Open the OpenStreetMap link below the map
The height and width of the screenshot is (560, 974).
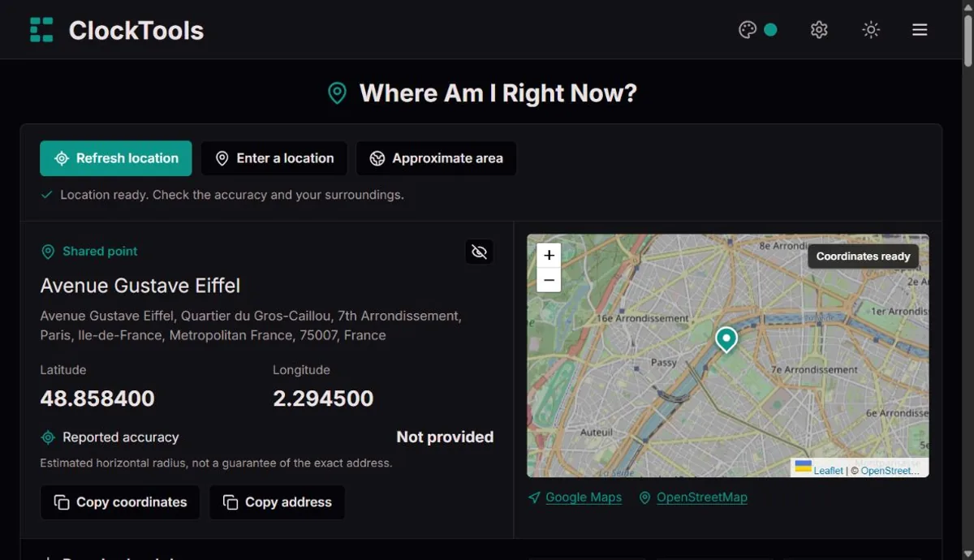[702, 498]
